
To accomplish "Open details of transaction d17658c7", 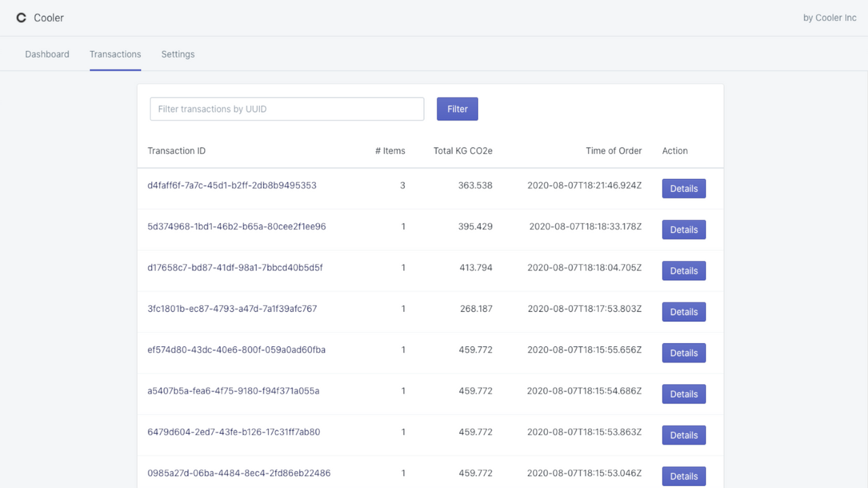I will [684, 270].
